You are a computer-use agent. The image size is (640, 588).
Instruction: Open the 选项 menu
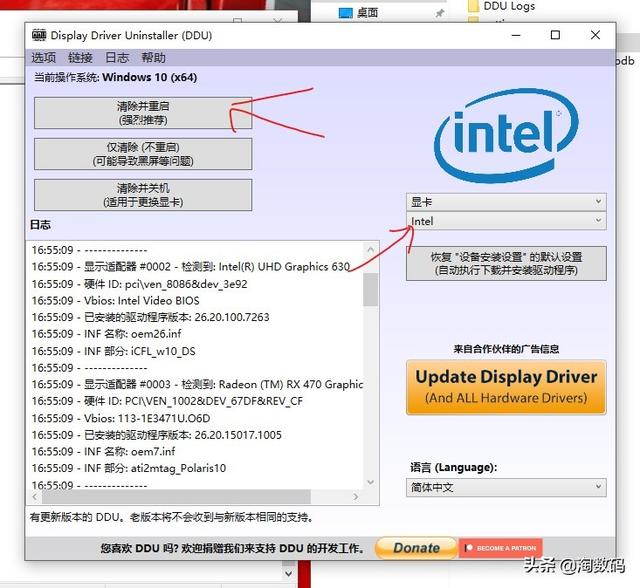44,58
